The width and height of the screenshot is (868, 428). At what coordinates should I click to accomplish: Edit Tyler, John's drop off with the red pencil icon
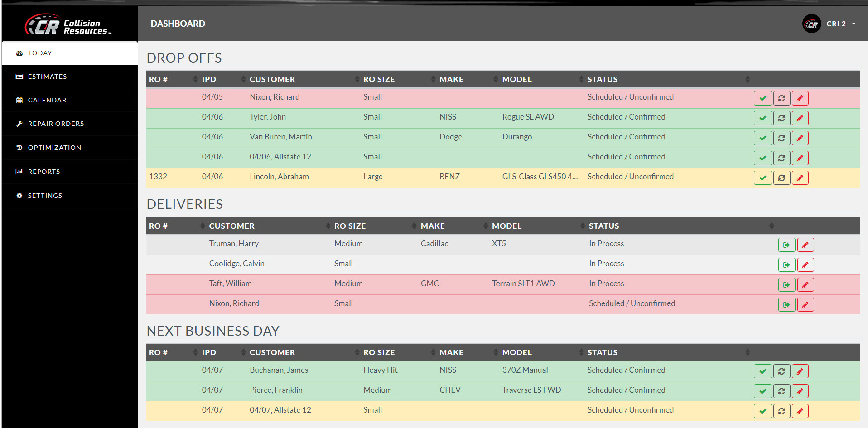click(800, 118)
